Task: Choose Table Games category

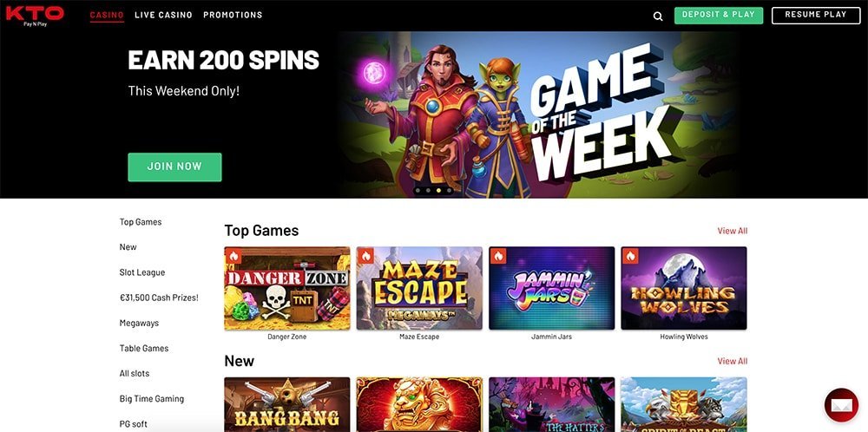Action: [x=144, y=349]
